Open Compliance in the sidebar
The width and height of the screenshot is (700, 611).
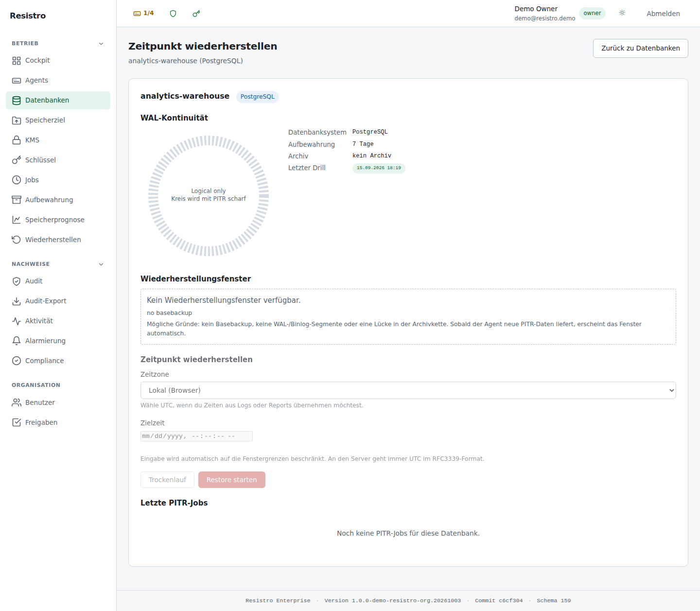click(x=58, y=361)
